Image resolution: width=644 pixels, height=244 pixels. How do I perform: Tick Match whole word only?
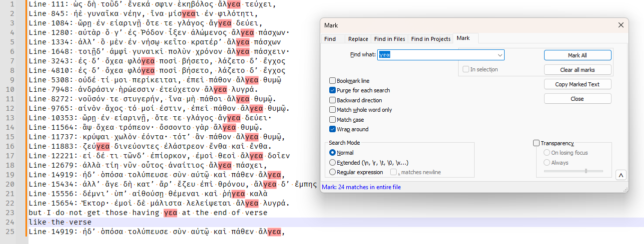(x=333, y=110)
